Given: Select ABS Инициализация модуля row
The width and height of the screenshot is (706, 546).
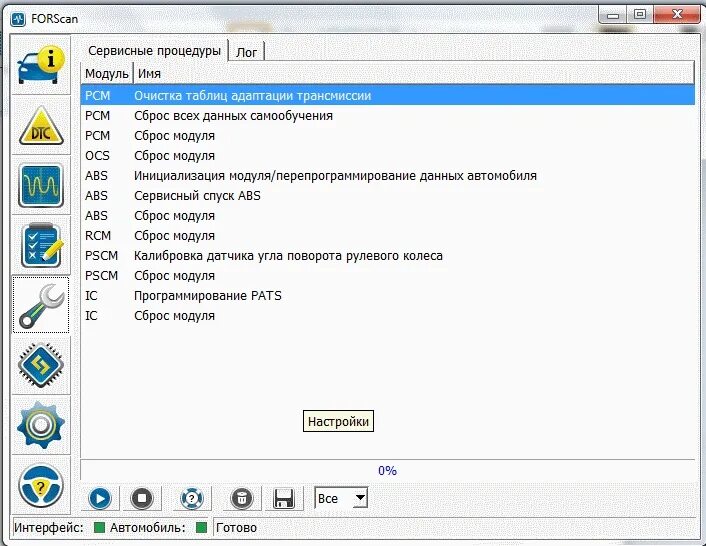Looking at the screenshot, I should coord(388,176).
